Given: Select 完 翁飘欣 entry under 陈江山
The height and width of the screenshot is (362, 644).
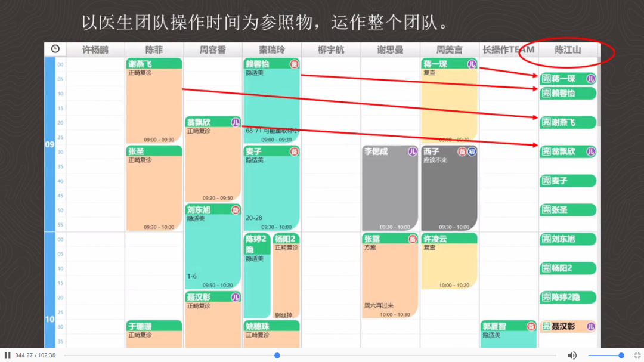Looking at the screenshot, I should [x=568, y=151].
